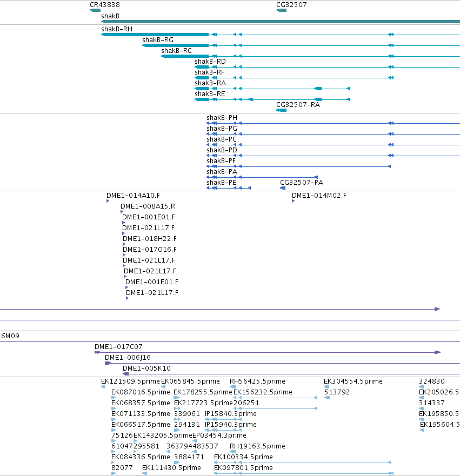The image size is (460, 476).
Task: Select the CR43838 gene label
Action: (x=105, y=5)
